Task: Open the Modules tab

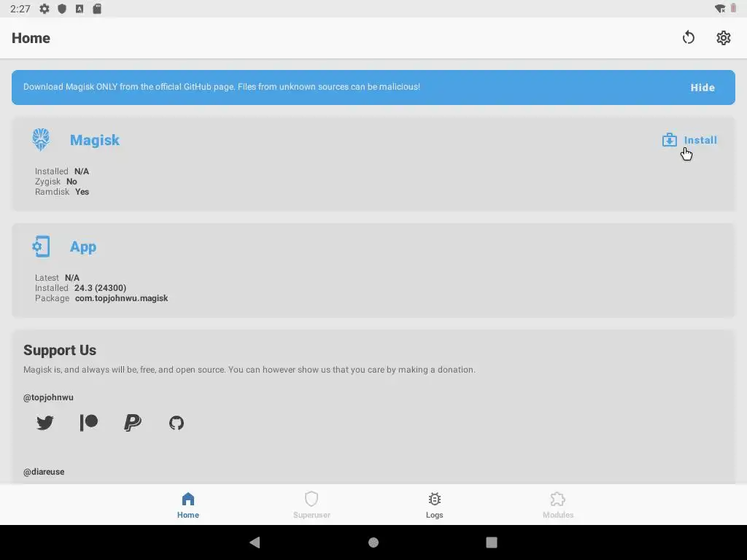Action: [x=558, y=505]
